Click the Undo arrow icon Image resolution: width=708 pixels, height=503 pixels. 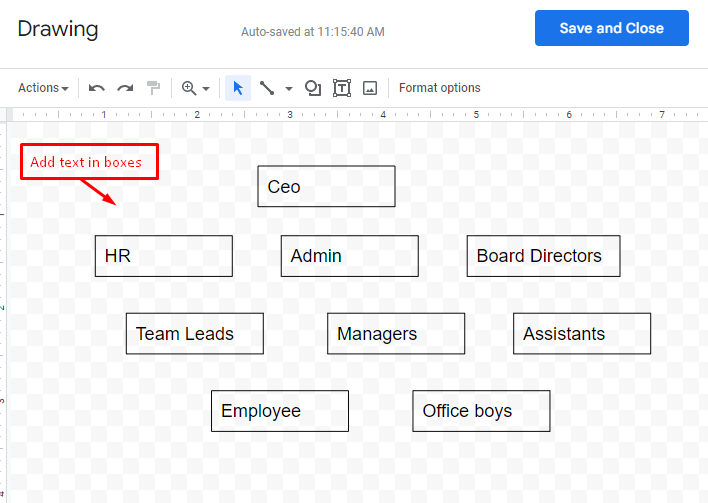(97, 88)
